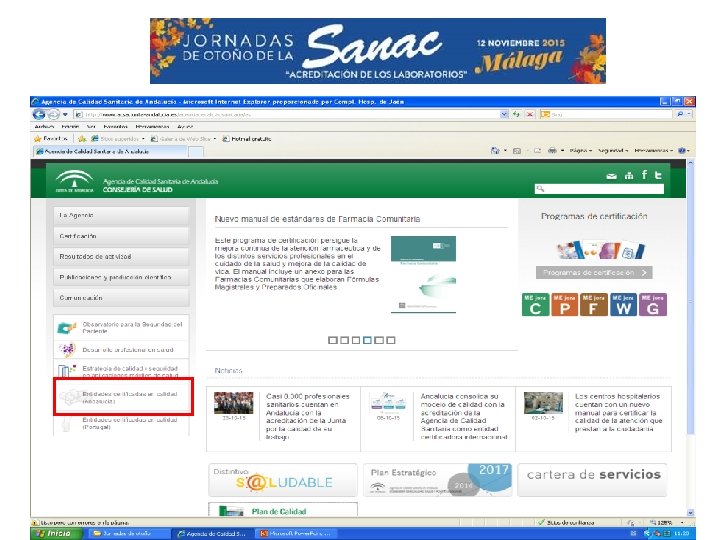The image size is (720, 540).
Task: Click the website search field in green header
Action: pyautogui.click(x=599, y=189)
